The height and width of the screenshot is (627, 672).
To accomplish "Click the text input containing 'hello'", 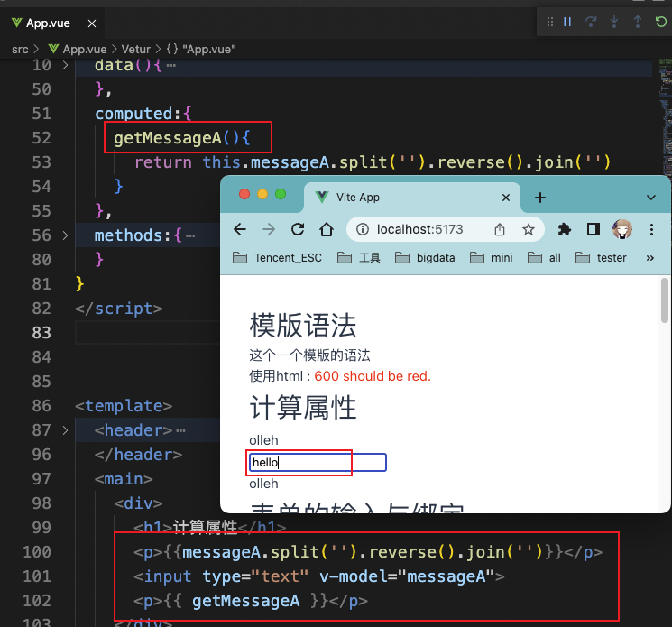I will coord(318,463).
